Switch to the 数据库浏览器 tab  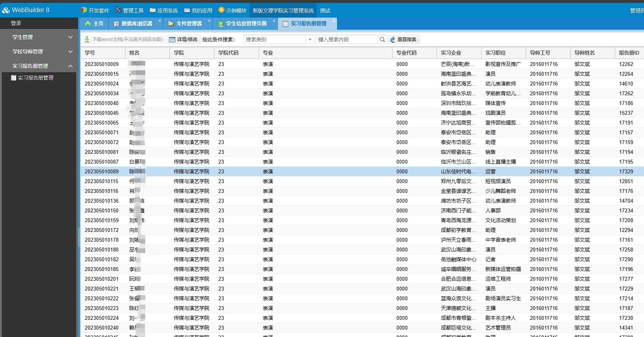point(136,23)
